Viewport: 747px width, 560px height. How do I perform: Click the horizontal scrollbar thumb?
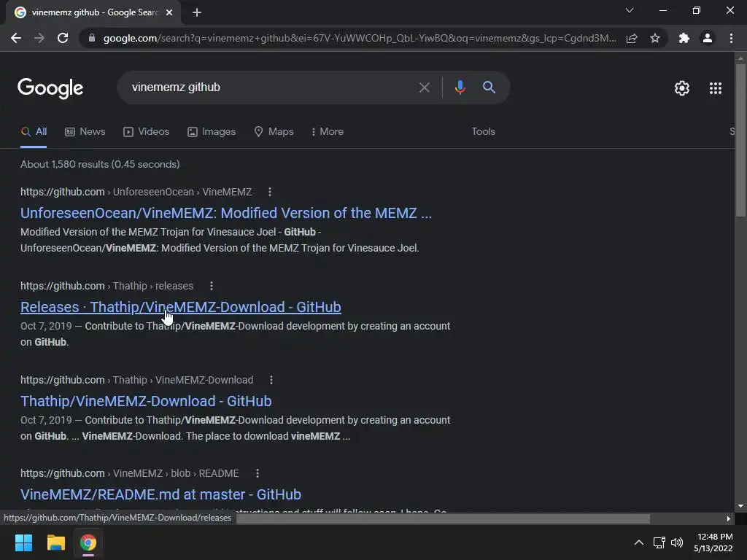click(x=443, y=518)
